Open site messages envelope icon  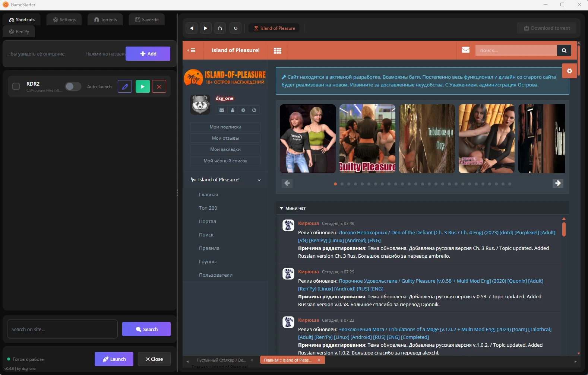click(465, 50)
